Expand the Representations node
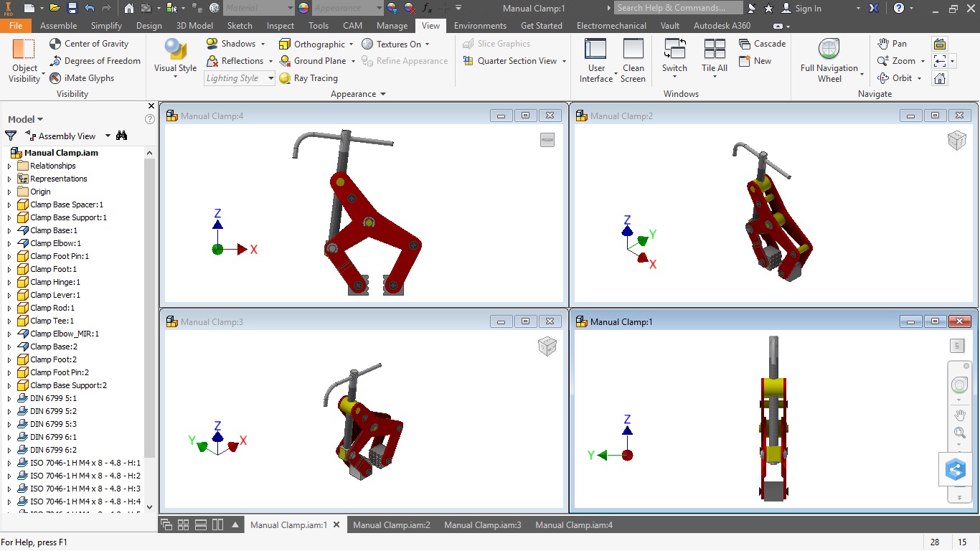Image resolution: width=980 pixels, height=551 pixels. [x=9, y=179]
